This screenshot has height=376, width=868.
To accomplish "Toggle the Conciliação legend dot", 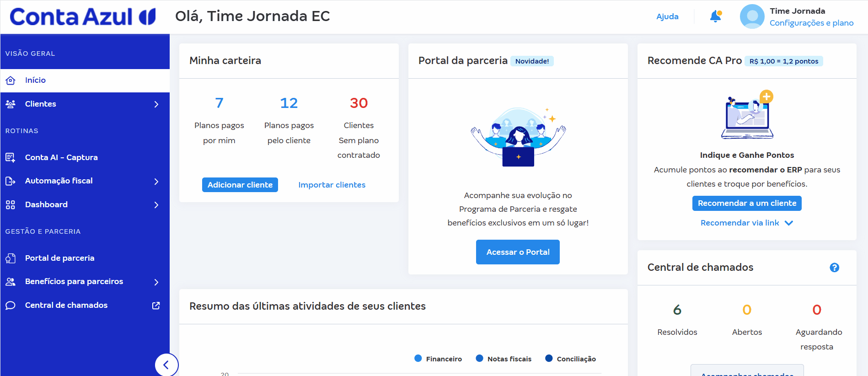I will click(x=549, y=359).
